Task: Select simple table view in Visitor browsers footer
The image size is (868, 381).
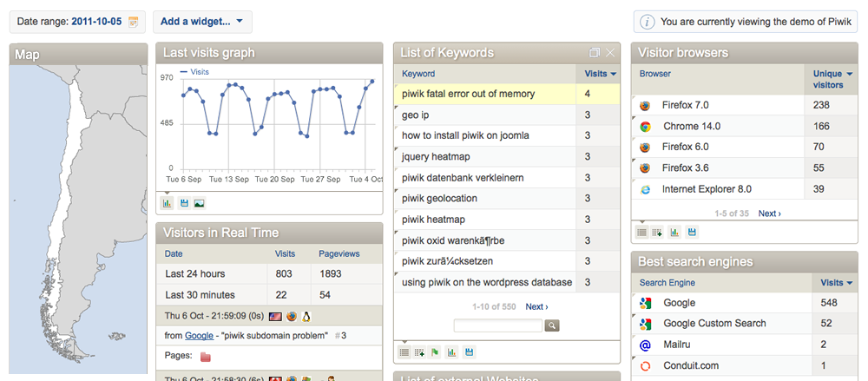Action: coord(641,232)
